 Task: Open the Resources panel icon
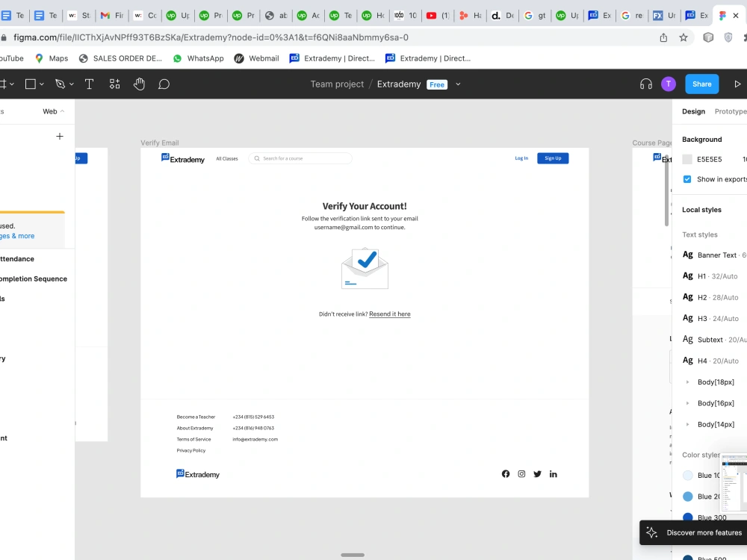point(114,84)
